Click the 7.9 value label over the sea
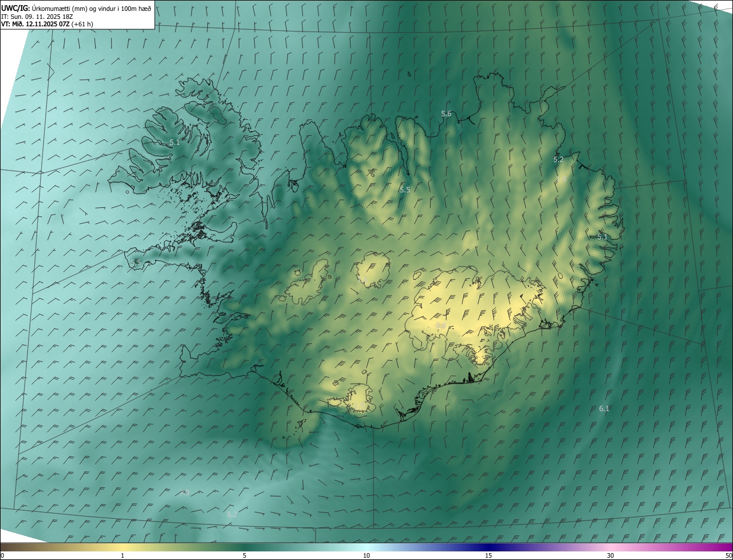The height and width of the screenshot is (560, 733). point(184,492)
